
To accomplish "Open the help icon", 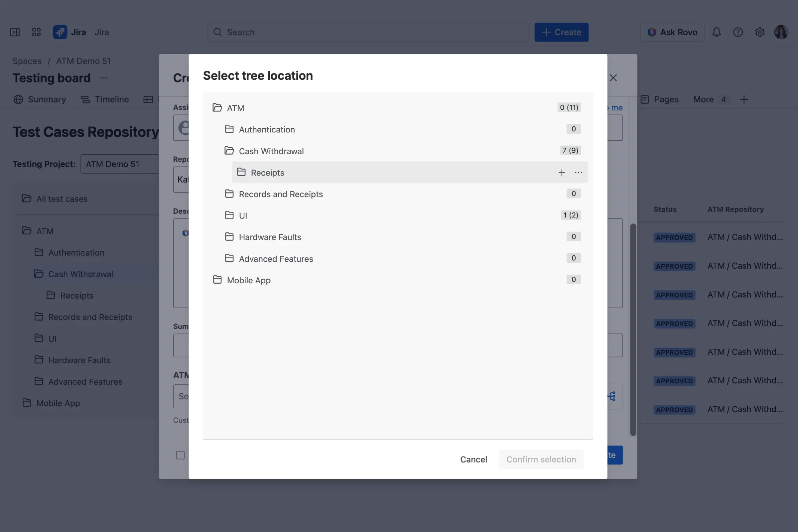I will click(x=738, y=32).
